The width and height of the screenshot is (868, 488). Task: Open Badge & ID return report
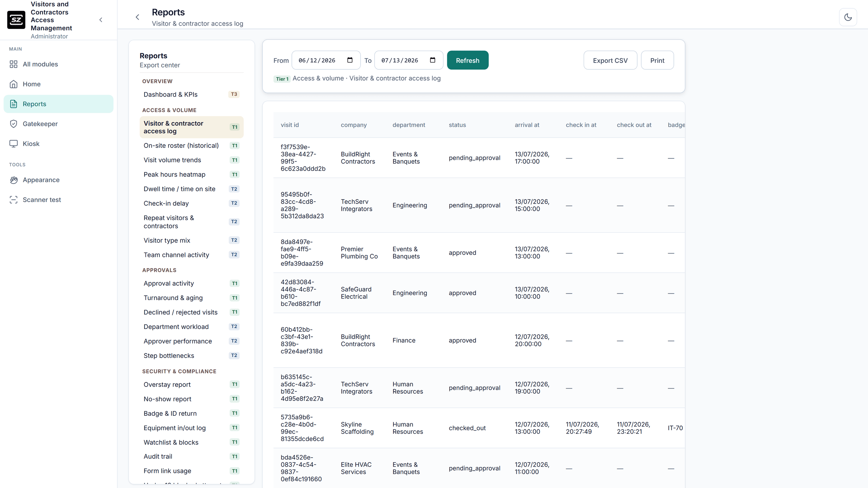pyautogui.click(x=192, y=414)
